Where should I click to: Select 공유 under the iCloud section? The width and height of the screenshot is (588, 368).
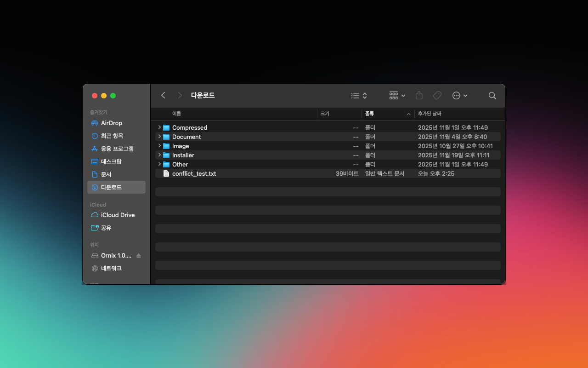click(x=106, y=228)
